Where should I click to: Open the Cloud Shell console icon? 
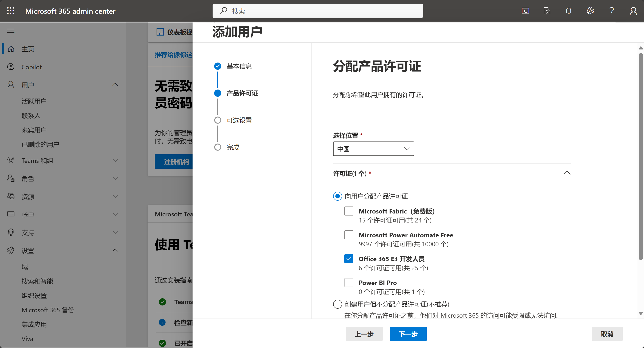[x=525, y=11]
